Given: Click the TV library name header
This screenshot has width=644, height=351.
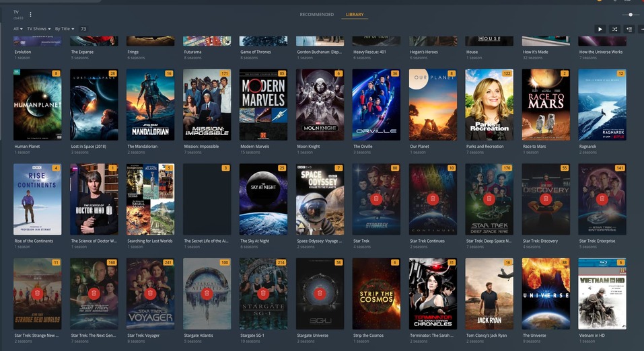Looking at the screenshot, I should (16, 12).
